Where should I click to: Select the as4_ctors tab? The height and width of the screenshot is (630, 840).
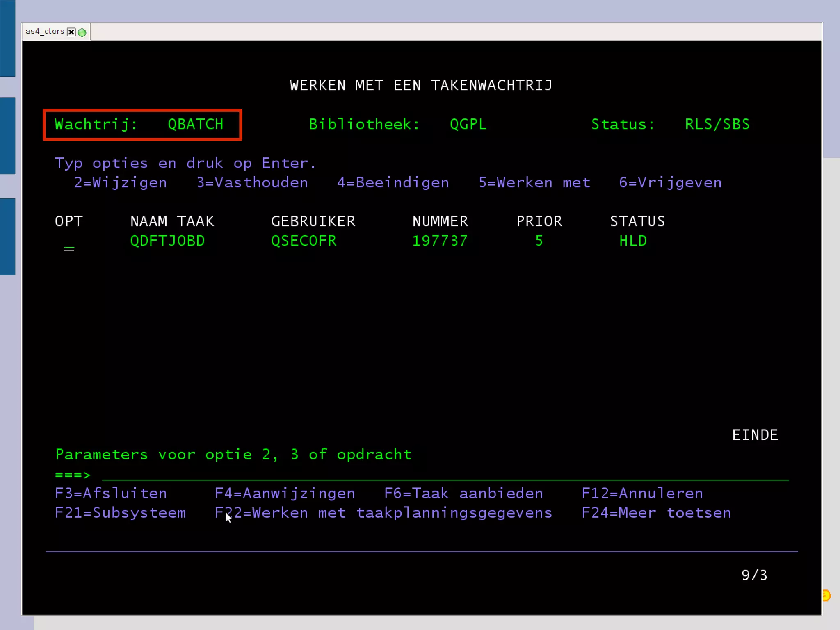[45, 32]
